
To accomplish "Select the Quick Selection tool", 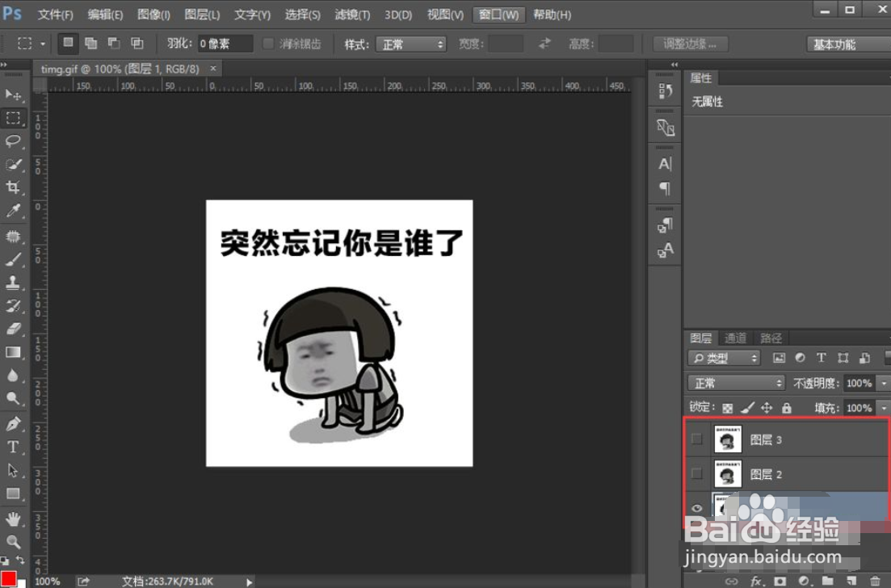I will point(13,164).
